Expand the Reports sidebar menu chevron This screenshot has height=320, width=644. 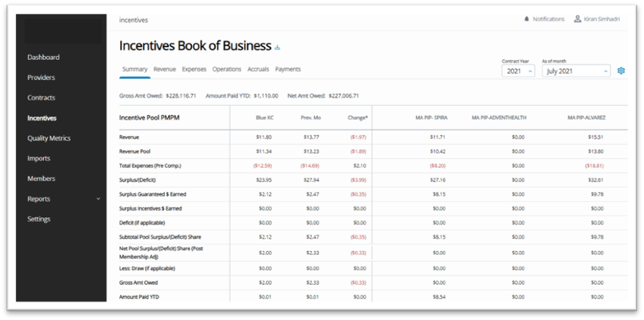tap(98, 199)
